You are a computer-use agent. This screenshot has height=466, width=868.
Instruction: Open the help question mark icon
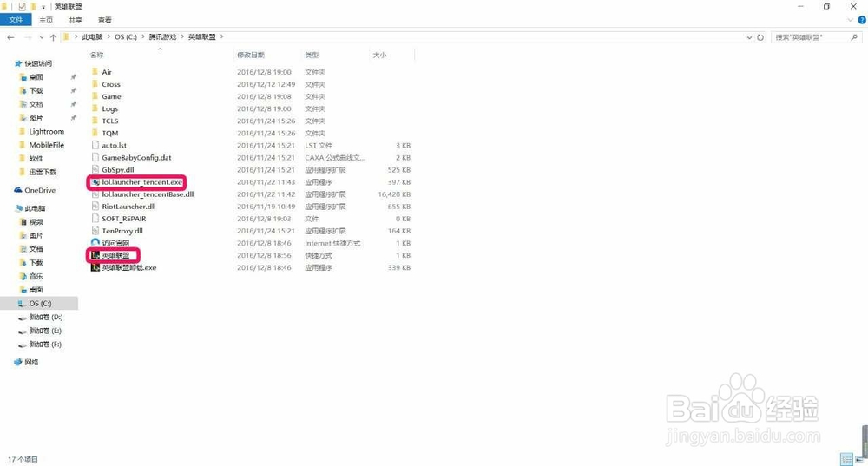click(x=862, y=20)
